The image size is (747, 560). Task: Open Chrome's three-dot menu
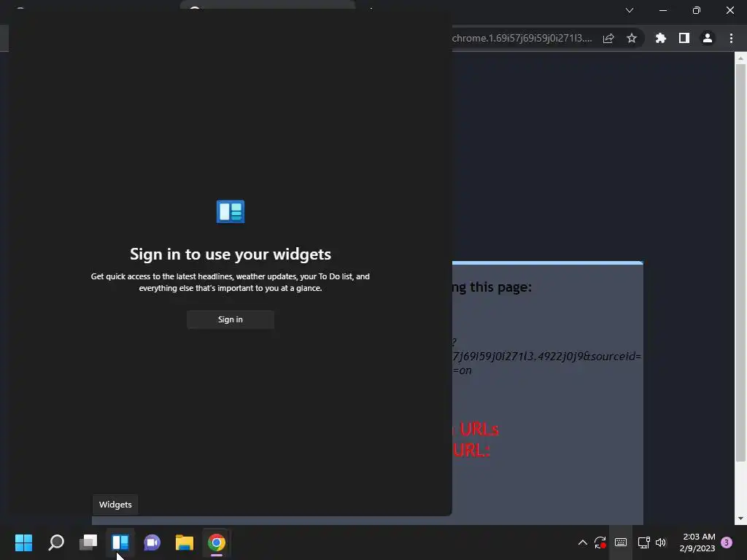(x=731, y=38)
